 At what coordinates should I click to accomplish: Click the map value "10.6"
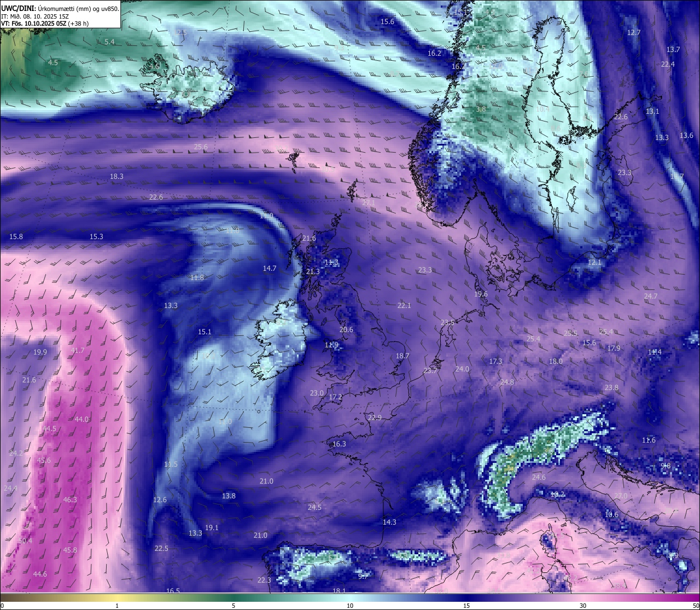click(611, 515)
